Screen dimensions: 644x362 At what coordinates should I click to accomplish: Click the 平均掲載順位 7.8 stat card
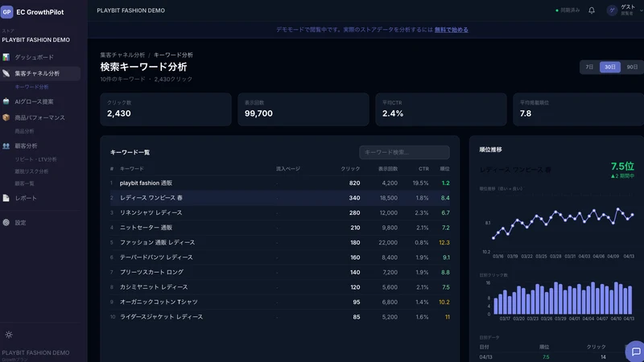578,109
